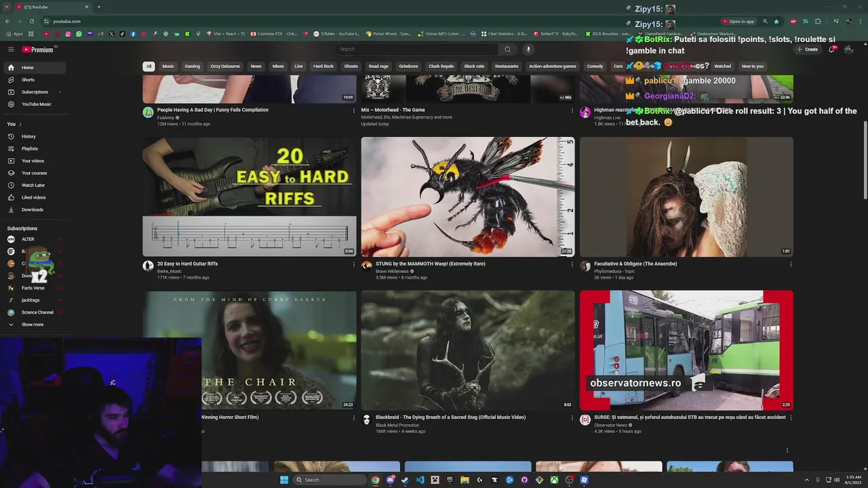Viewport: 868px width, 488px height.
Task: Open Shorts from the sidebar
Action: click(34, 80)
